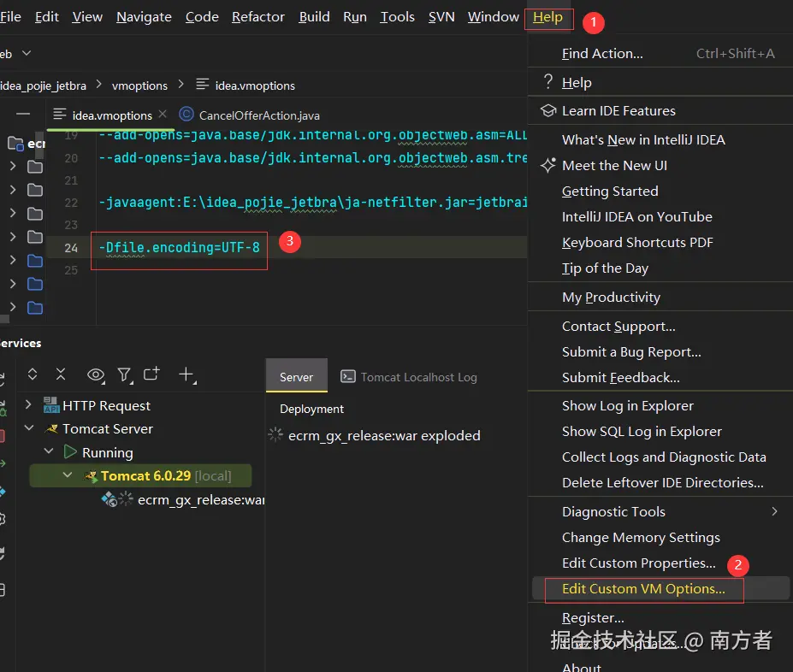Viewport: 793px width, 672px height.
Task: Collapse Running node
Action: click(49, 451)
